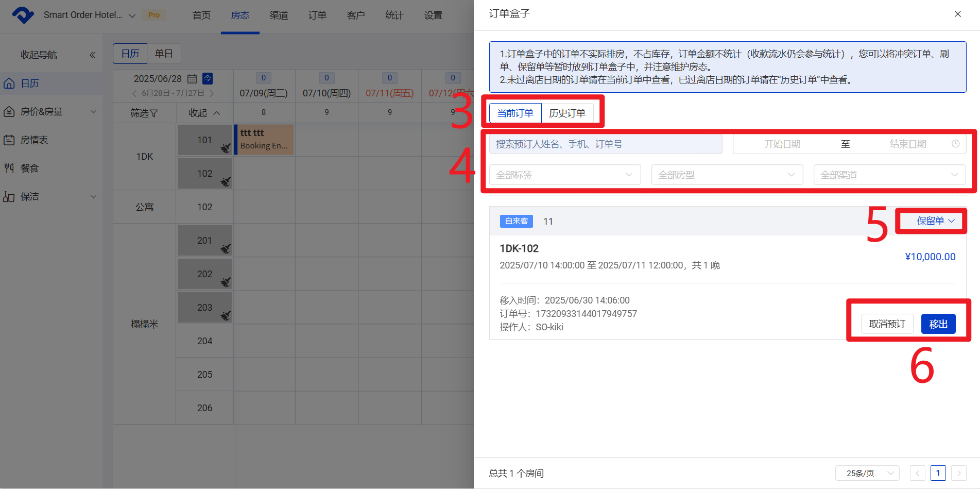Open the 订单 top menu item
980x489 pixels.
pyautogui.click(x=317, y=15)
